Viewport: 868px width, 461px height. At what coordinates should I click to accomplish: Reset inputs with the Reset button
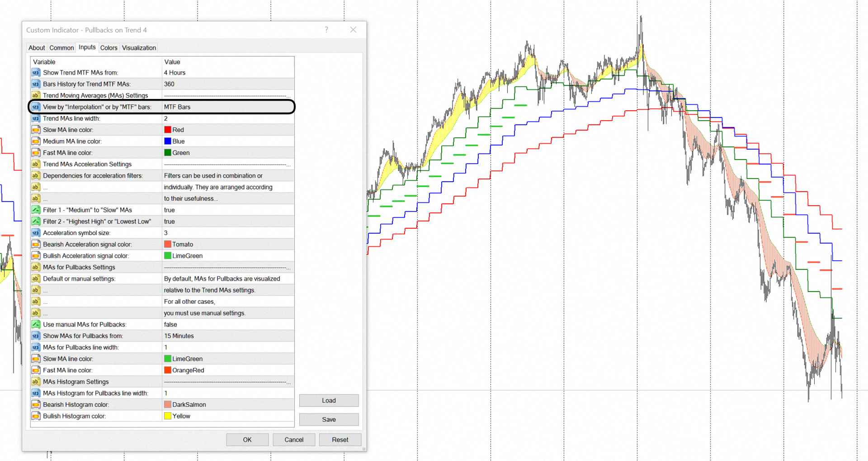click(340, 440)
